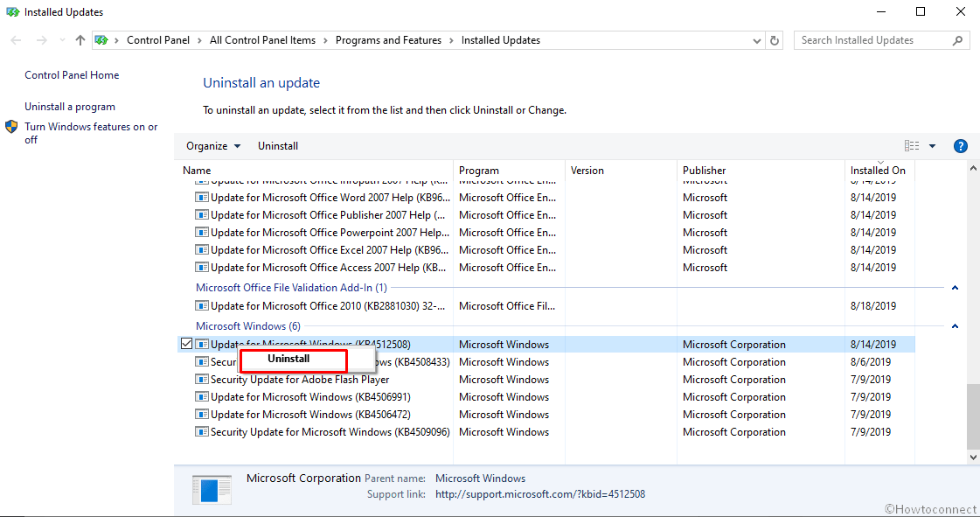
Task: Click icon of KB4508433 security update row
Action: tap(201, 362)
